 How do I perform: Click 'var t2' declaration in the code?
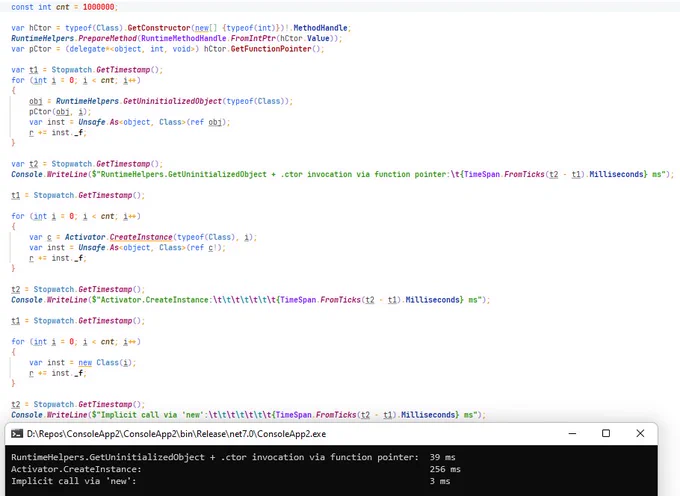[x=25, y=164]
